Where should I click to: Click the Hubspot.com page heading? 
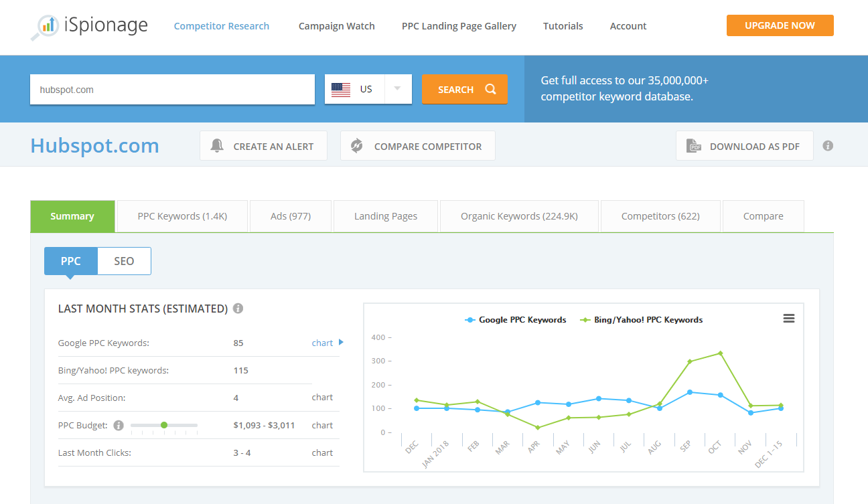coord(95,145)
